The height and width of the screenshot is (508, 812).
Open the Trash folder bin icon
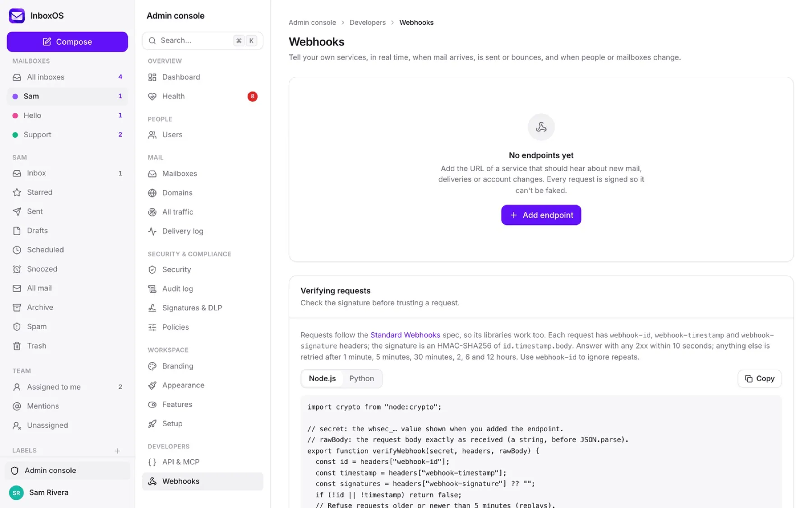[x=17, y=346]
